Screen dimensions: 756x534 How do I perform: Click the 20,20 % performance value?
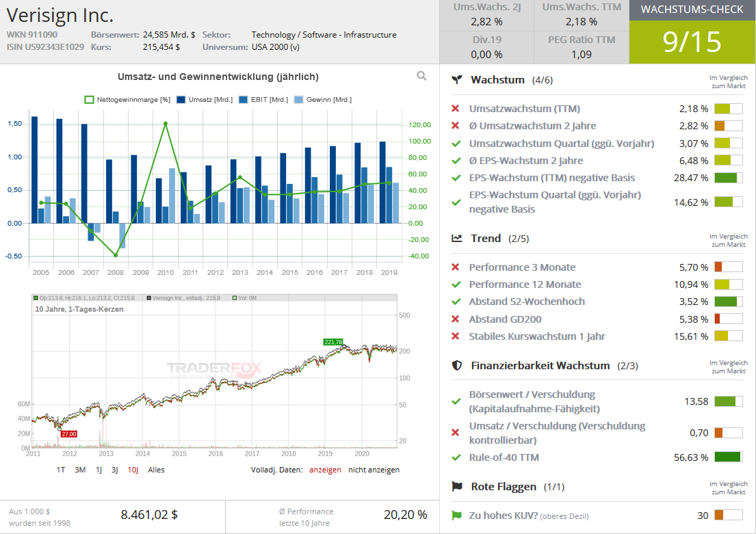(x=406, y=515)
